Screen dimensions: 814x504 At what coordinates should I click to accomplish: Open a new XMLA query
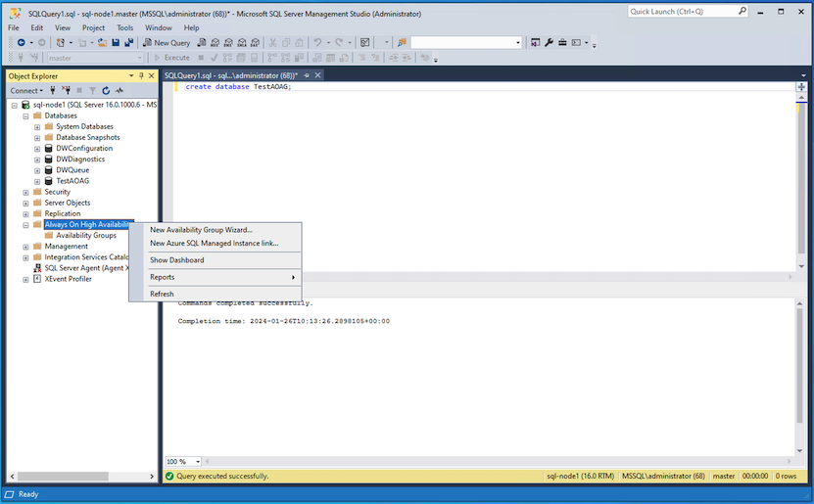coord(242,42)
